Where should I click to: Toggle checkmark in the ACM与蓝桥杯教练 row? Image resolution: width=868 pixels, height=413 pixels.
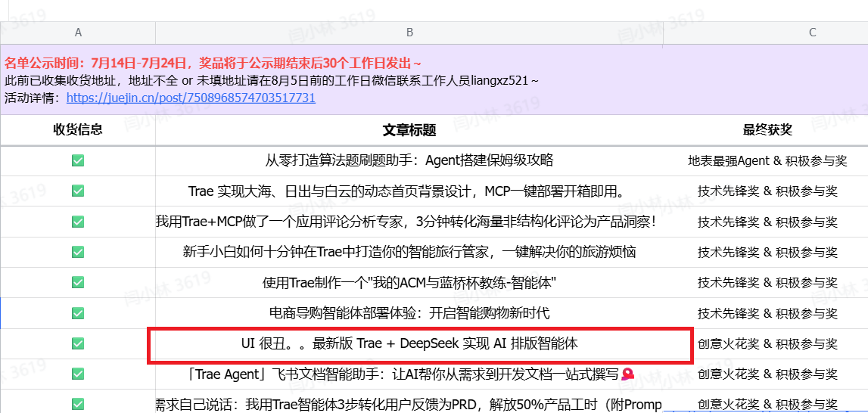tap(78, 283)
